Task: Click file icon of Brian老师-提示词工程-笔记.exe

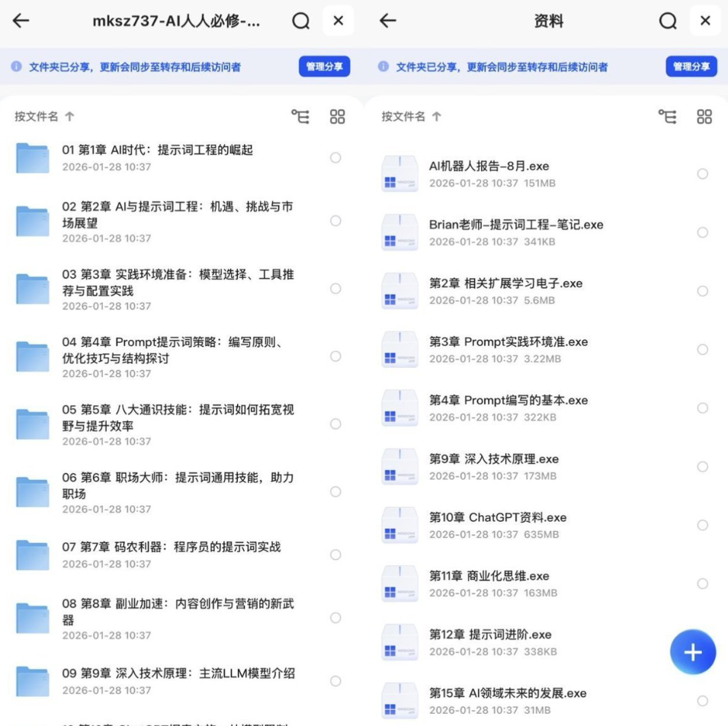Action: (x=399, y=232)
